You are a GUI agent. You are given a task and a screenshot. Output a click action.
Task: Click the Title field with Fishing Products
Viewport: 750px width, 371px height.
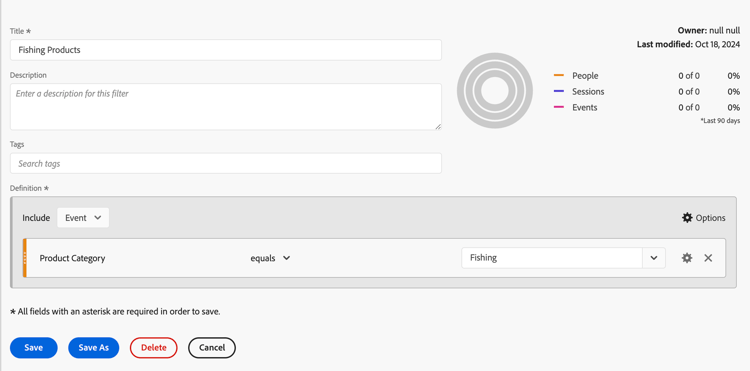pyautogui.click(x=226, y=50)
